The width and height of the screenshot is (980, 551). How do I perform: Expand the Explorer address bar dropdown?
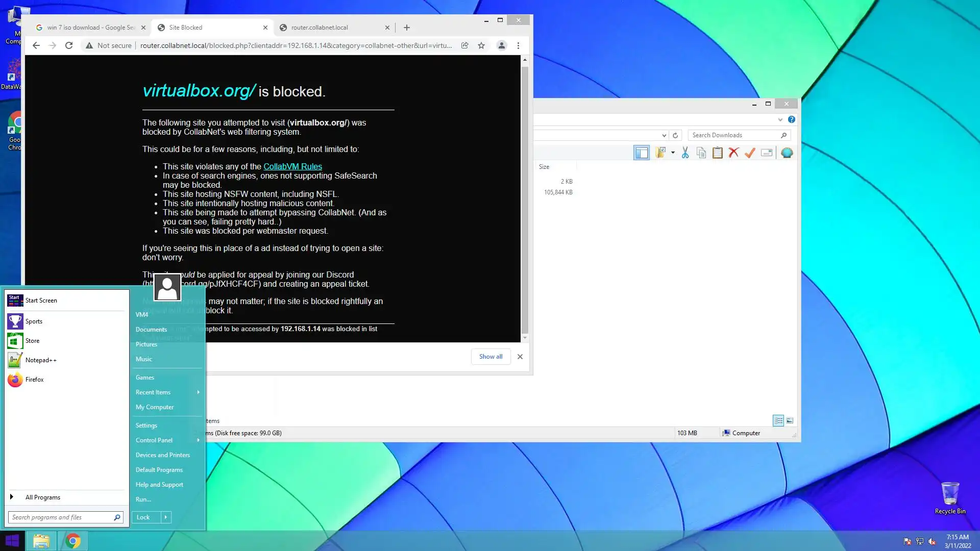coord(664,135)
